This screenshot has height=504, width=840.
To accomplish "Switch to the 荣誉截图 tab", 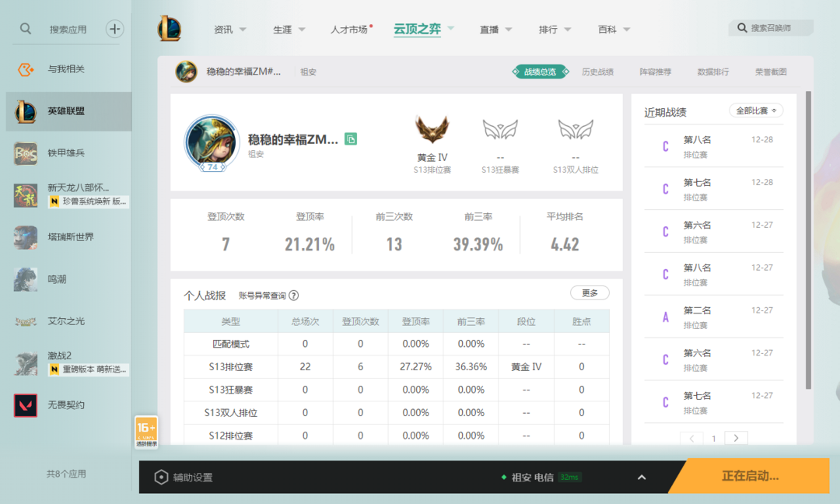I will (x=771, y=72).
